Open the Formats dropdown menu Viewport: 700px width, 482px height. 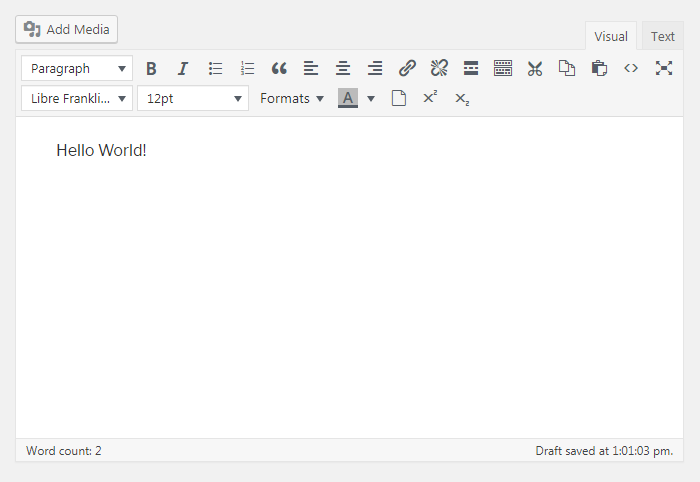[x=292, y=98]
